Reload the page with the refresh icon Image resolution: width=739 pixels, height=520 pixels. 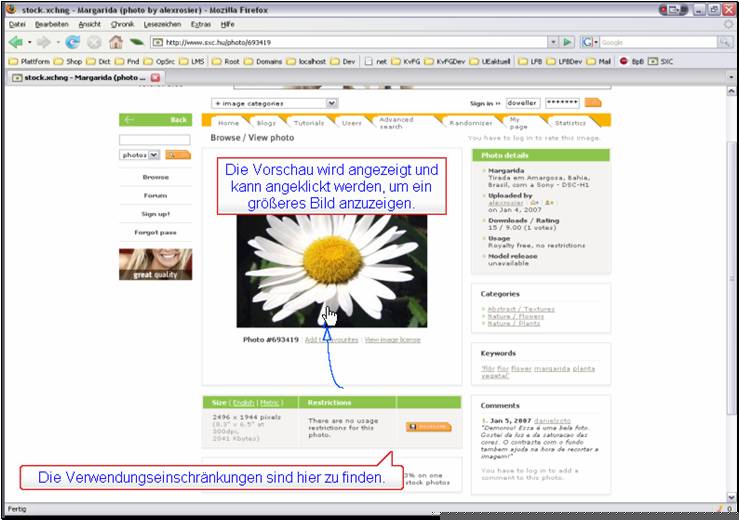[x=72, y=42]
